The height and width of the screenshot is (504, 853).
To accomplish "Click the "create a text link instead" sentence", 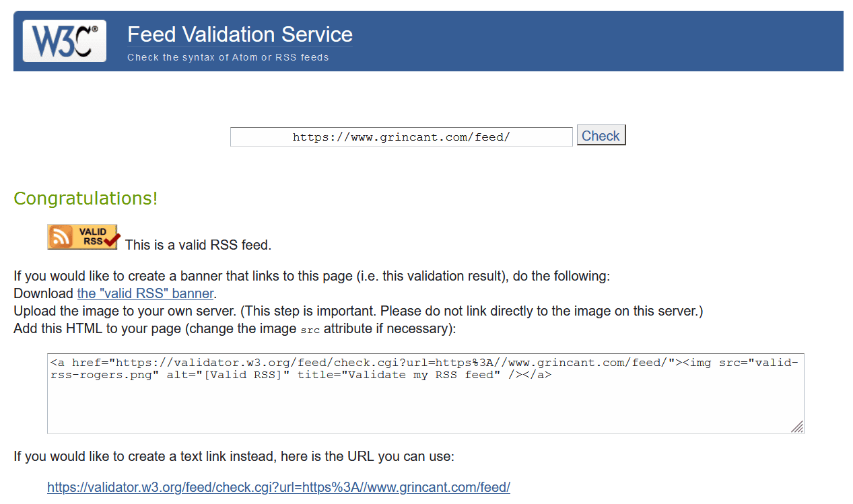I will point(234,456).
